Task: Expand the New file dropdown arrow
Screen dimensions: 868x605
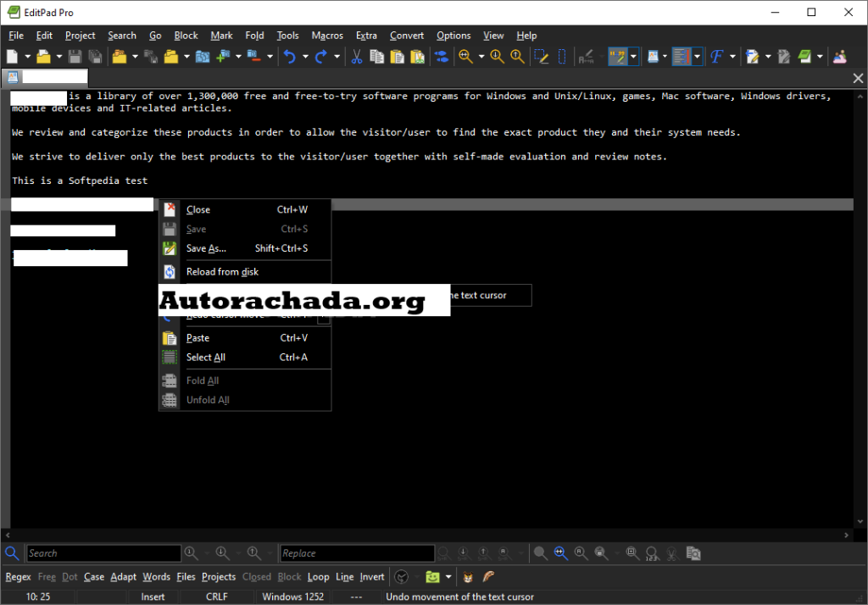Action: pyautogui.click(x=27, y=57)
